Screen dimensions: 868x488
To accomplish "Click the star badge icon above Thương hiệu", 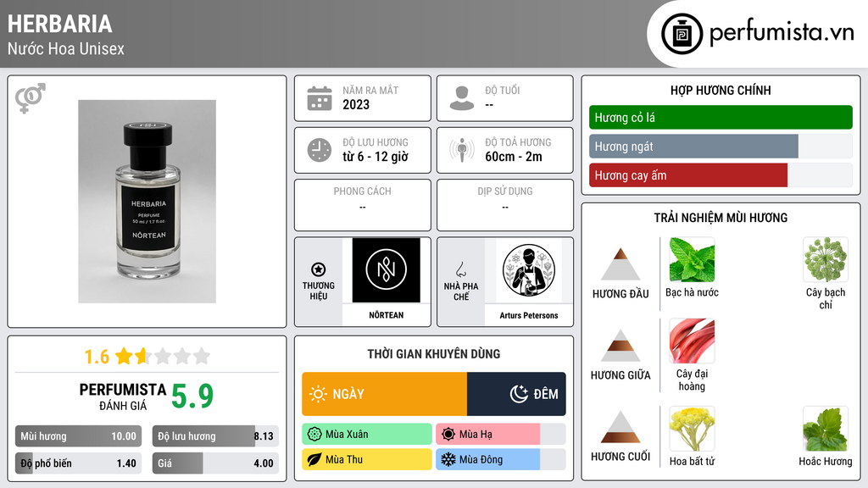I will 319,269.
